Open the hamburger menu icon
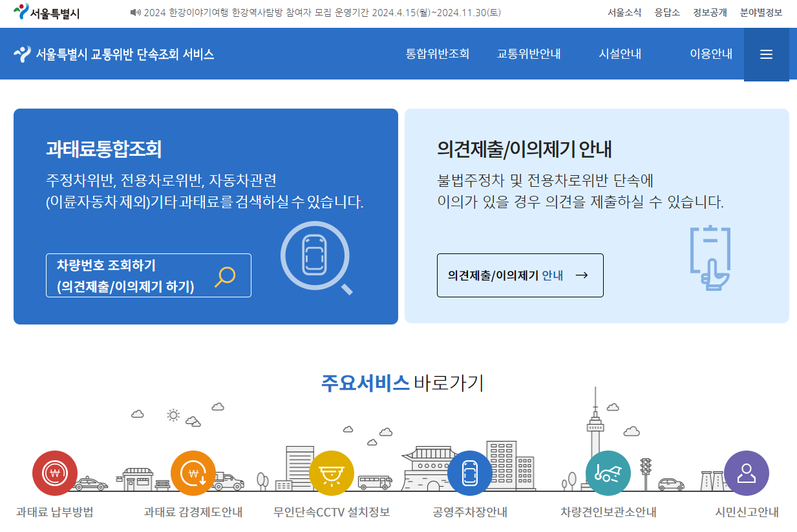Viewport: 797px width, 532px height. tap(766, 55)
